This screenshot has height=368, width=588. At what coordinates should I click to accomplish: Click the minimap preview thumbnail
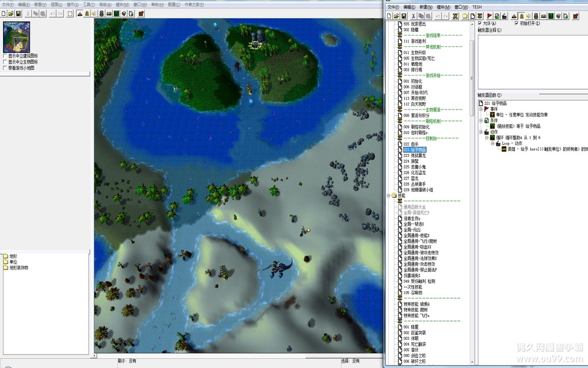(x=17, y=37)
